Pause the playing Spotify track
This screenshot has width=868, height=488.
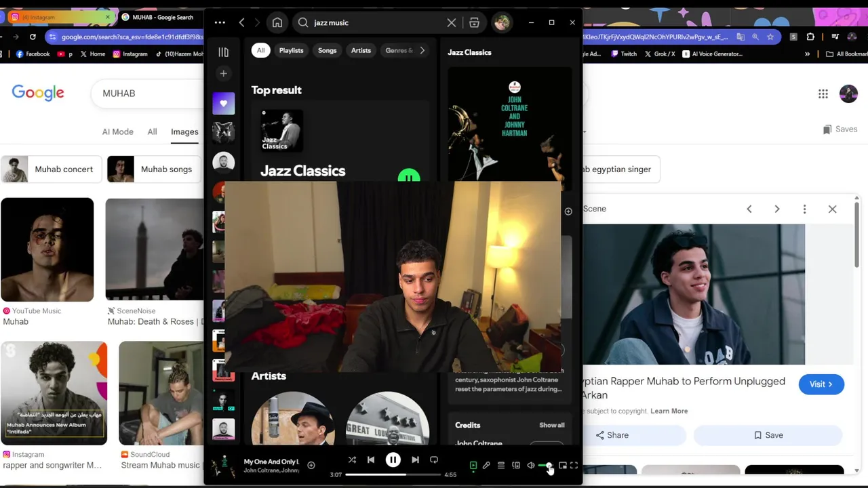tap(393, 460)
